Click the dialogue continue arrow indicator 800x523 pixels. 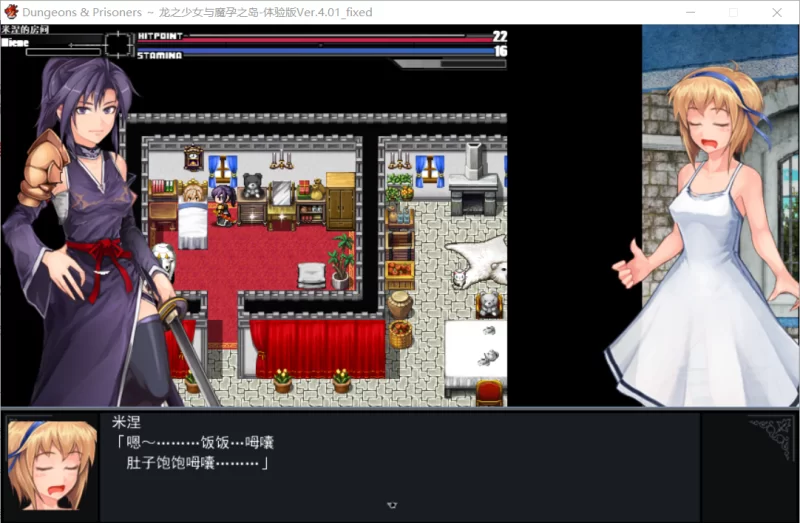pos(392,505)
